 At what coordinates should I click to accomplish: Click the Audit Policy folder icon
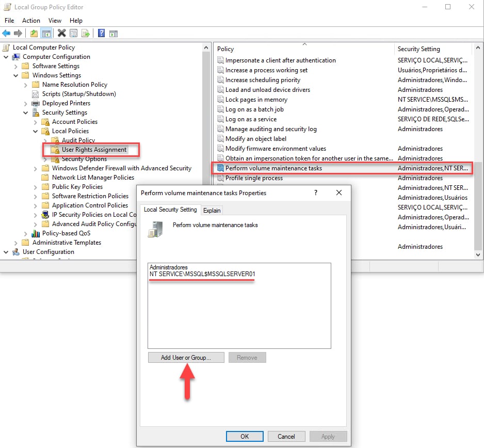(55, 140)
